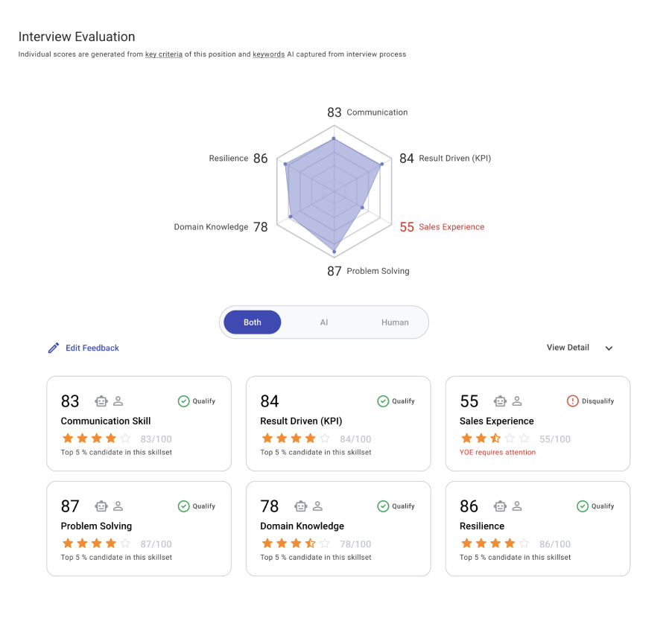Image resolution: width=672 pixels, height=618 pixels.
Task: Open the keywords underlined link
Action: pos(269,54)
